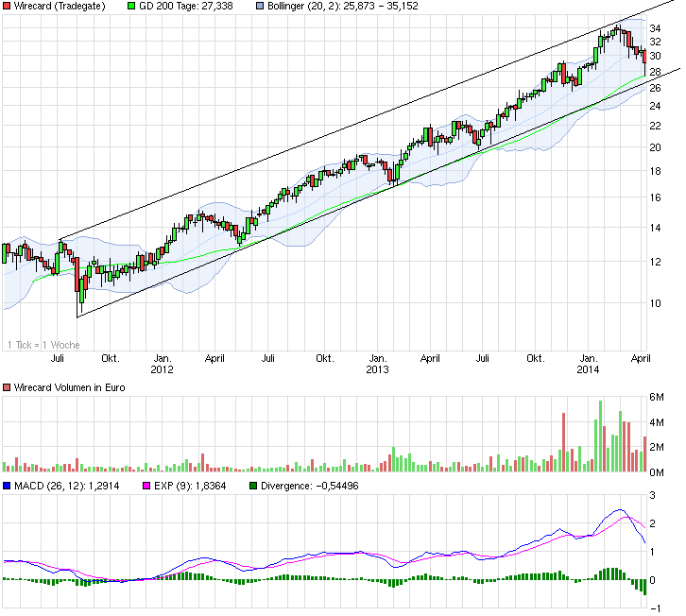The image size is (686, 616).
Task: Click the price axis value 28
Action: pos(655,72)
